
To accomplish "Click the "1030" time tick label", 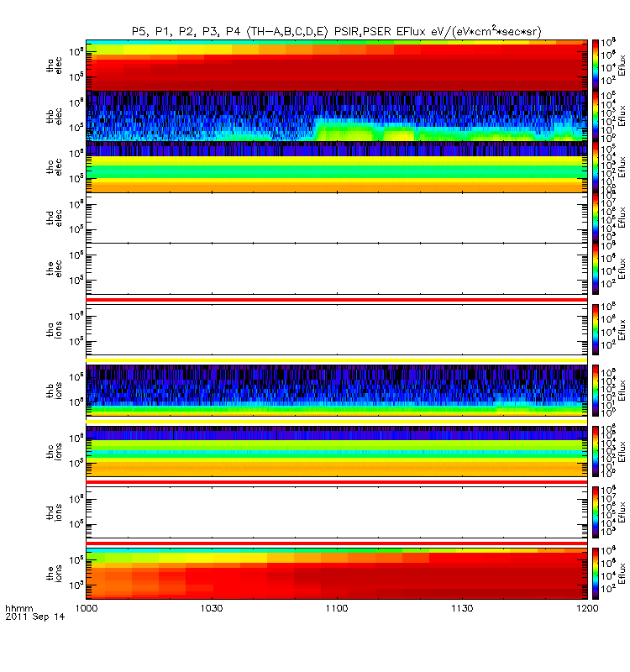I will (212, 608).
